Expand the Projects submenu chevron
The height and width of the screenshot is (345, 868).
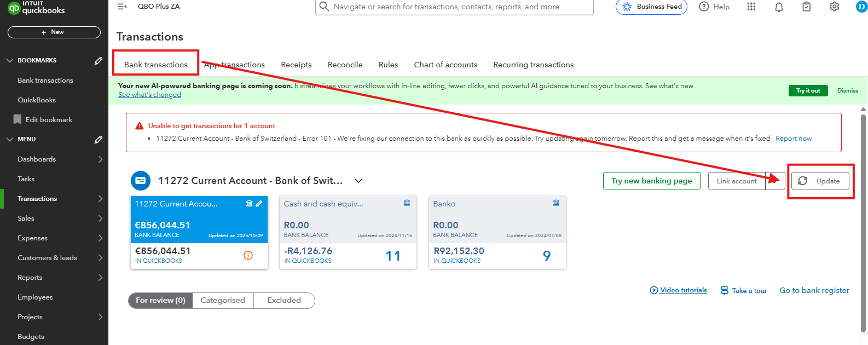coord(100,317)
